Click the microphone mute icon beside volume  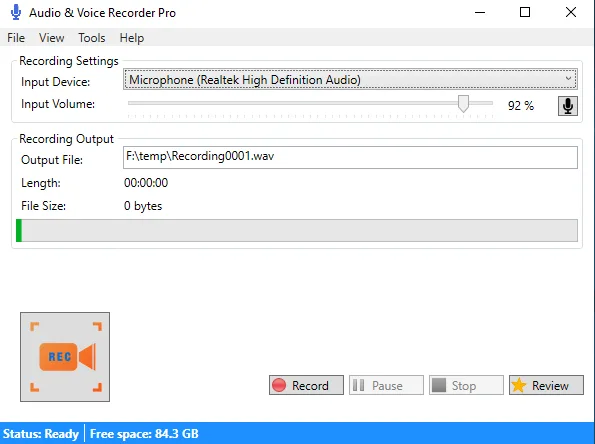(568, 106)
